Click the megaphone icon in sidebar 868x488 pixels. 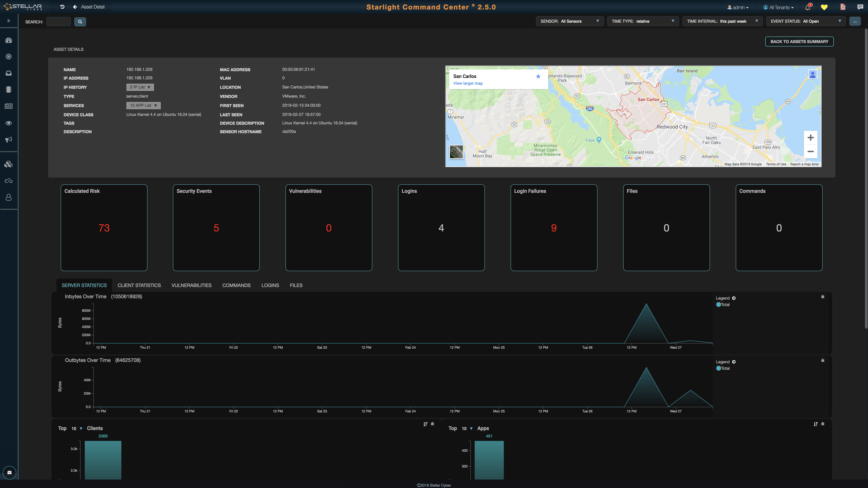(x=9, y=139)
